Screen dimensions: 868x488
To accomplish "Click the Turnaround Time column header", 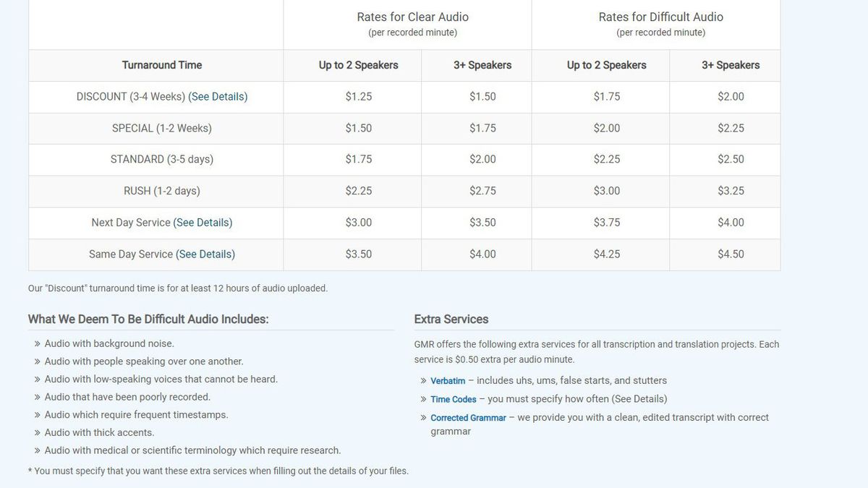I will coord(162,65).
